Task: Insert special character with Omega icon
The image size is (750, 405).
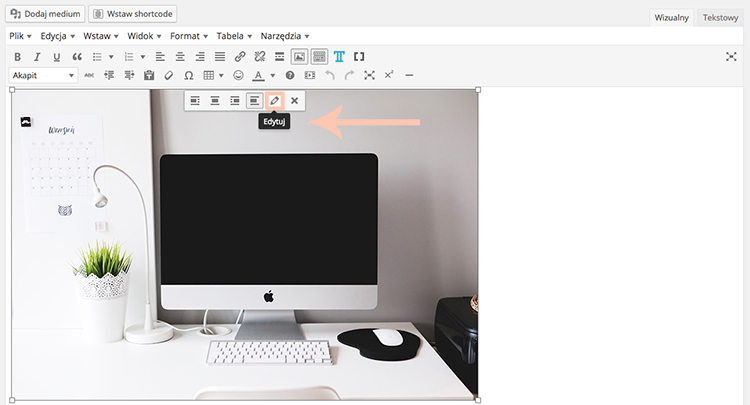Action: coord(188,76)
